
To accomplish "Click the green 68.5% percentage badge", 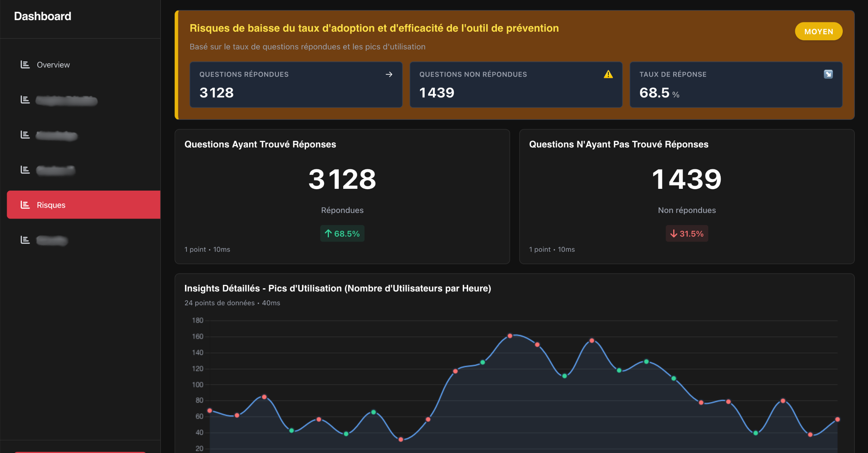I will tap(342, 234).
